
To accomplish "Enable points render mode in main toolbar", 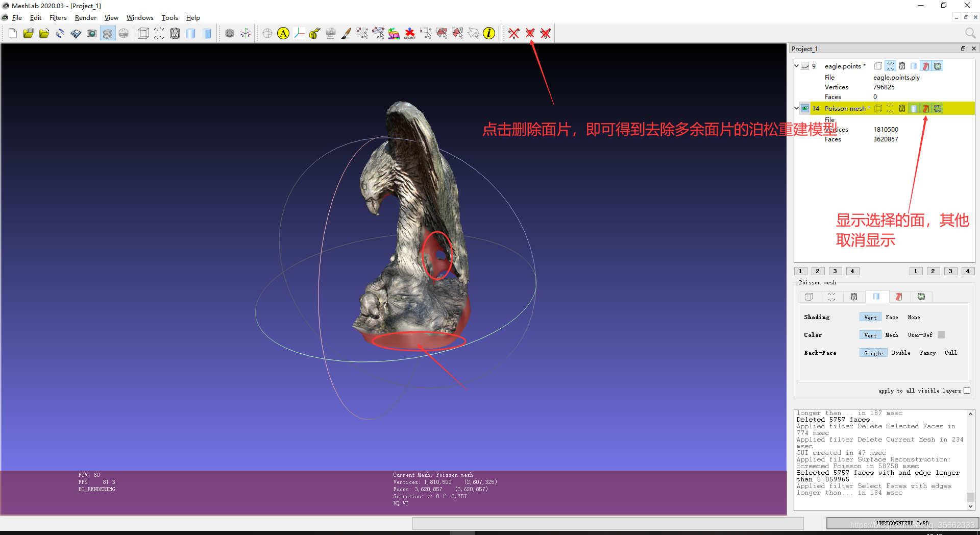I will 159,34.
